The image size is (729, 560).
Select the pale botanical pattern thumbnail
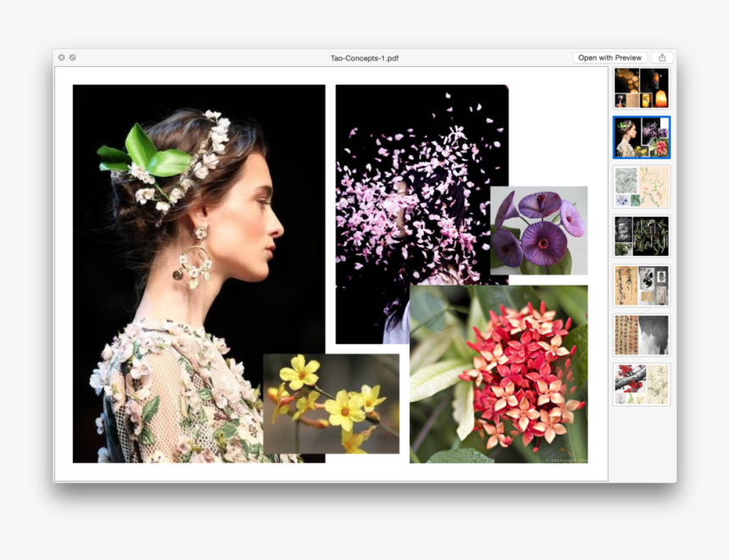(x=642, y=187)
